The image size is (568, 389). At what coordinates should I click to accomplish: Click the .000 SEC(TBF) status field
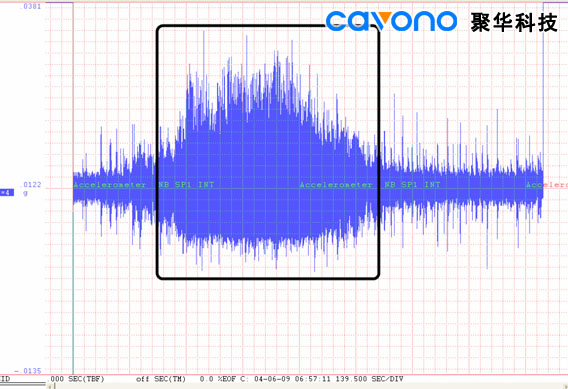[x=77, y=379]
